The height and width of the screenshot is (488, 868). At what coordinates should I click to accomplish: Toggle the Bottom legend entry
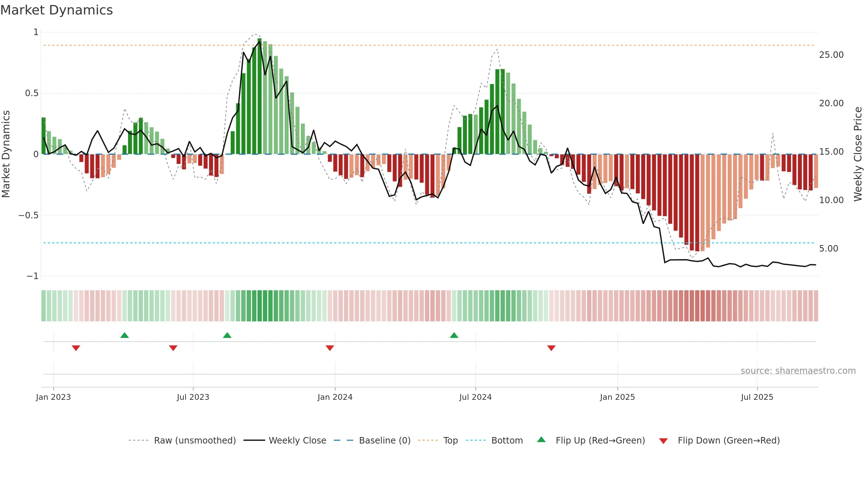click(x=494, y=440)
